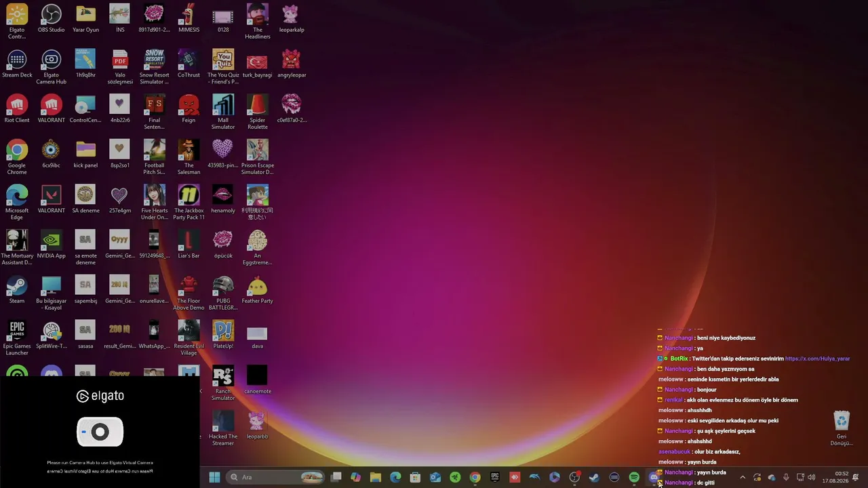Image resolution: width=868 pixels, height=488 pixels.
Task: Open File Explorer from the taskbar
Action: point(376,477)
